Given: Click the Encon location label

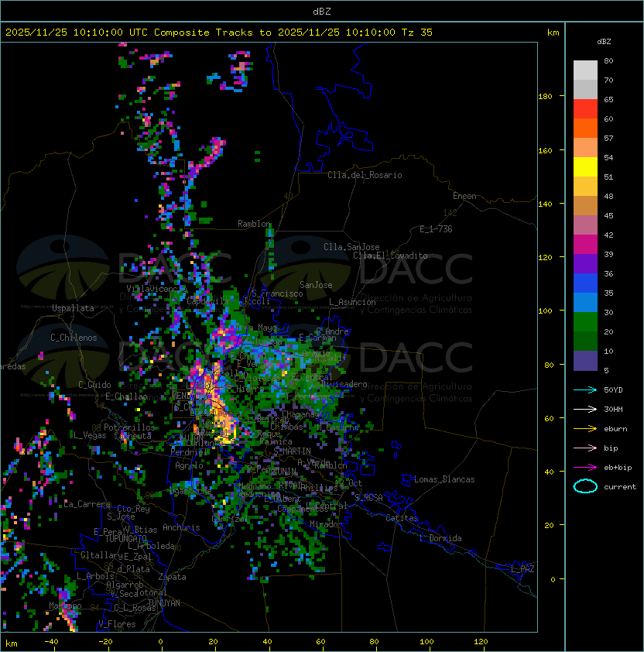Looking at the screenshot, I should click(x=464, y=196).
